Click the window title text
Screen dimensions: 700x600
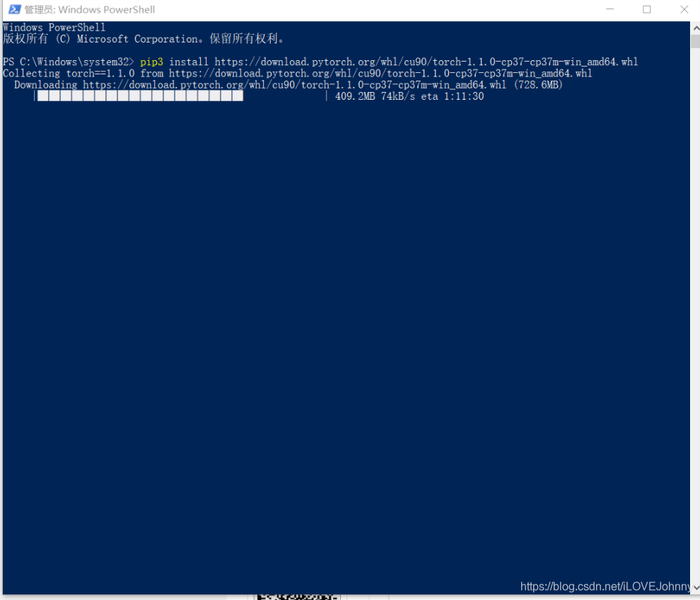point(90,9)
